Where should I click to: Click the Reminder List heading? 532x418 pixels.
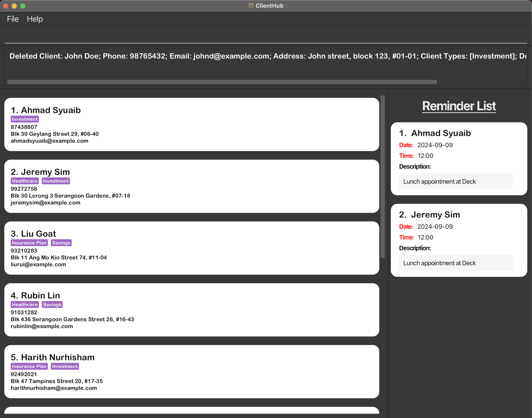click(459, 106)
